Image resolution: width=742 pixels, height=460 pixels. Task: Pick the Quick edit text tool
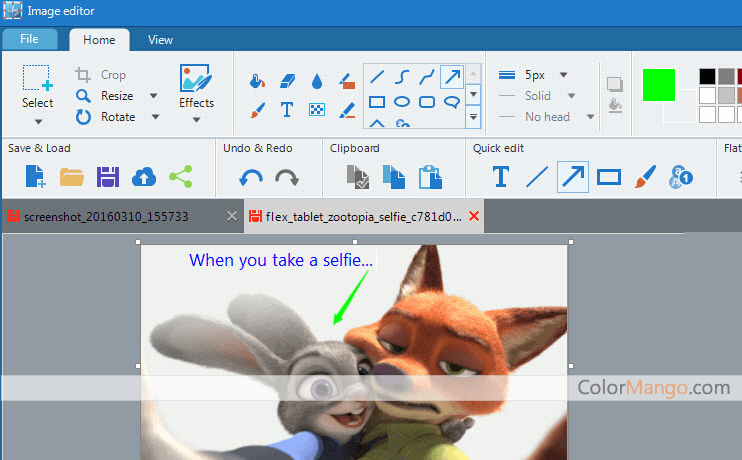tap(501, 177)
